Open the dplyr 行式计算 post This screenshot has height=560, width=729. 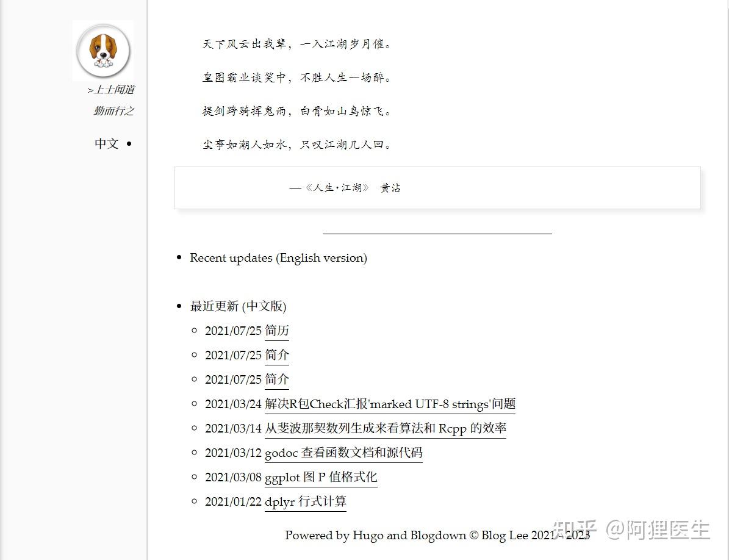click(x=305, y=501)
